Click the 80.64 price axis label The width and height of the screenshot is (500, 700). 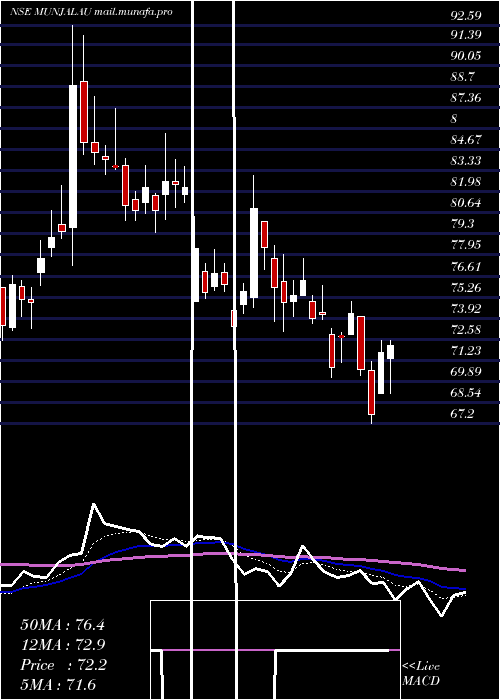466,203
